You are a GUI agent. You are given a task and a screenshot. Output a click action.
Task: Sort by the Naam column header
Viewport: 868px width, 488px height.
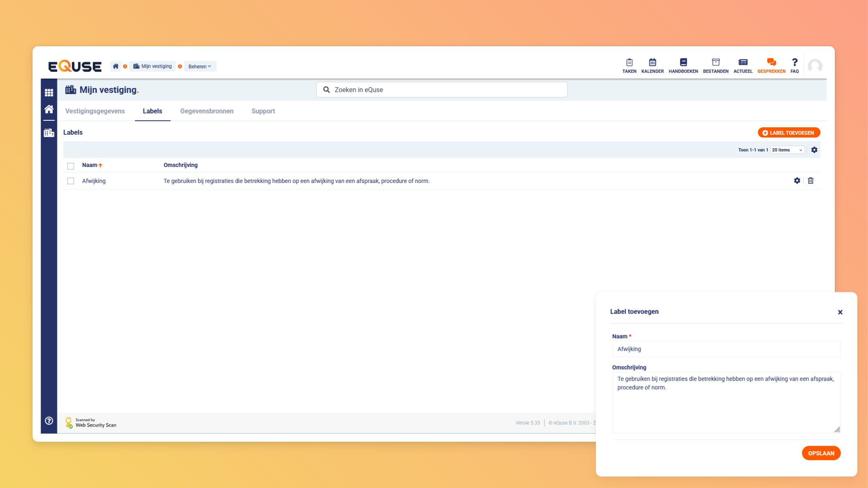tap(90, 165)
